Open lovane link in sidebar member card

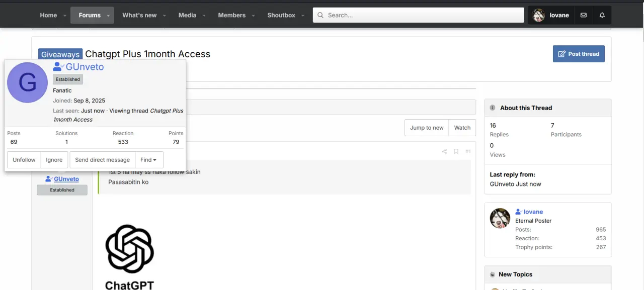tap(533, 212)
